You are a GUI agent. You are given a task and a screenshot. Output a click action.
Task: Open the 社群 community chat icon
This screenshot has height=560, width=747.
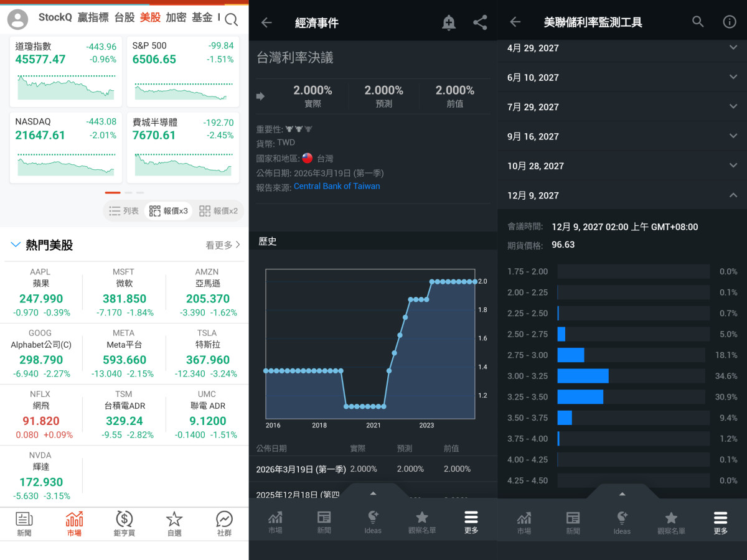coord(224,523)
